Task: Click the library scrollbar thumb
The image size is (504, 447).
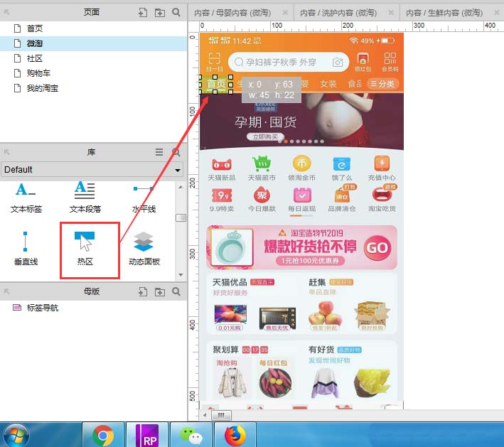Action: point(181,218)
